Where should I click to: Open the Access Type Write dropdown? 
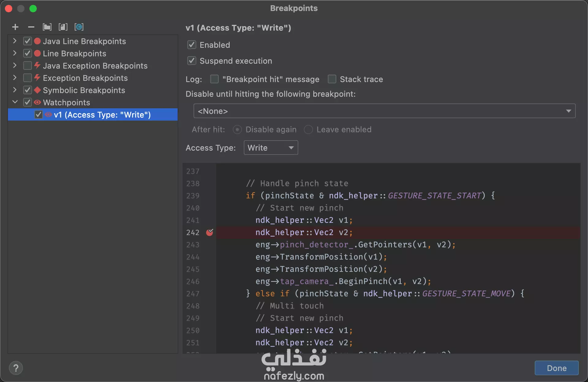pyautogui.click(x=271, y=148)
